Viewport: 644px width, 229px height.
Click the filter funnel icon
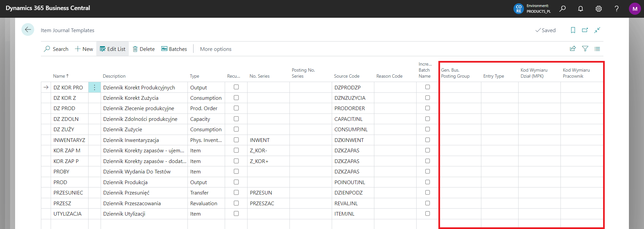585,49
